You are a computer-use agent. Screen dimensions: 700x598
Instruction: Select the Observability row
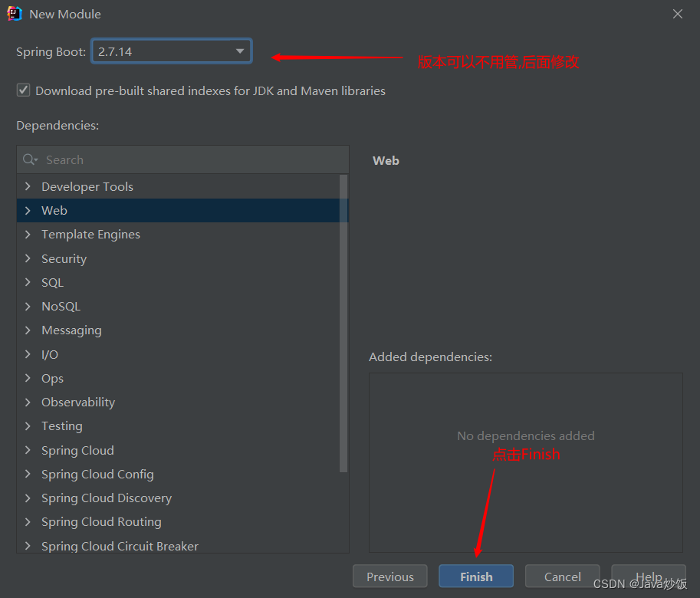pyautogui.click(x=178, y=402)
